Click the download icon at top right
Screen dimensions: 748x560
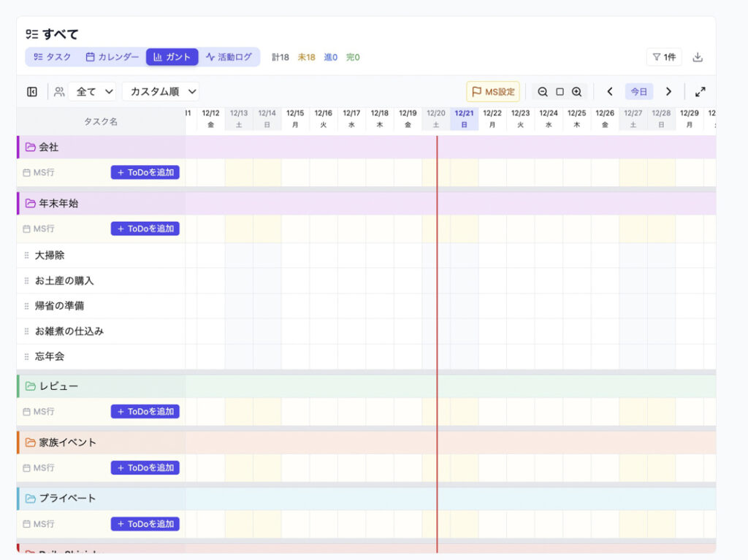coord(698,57)
